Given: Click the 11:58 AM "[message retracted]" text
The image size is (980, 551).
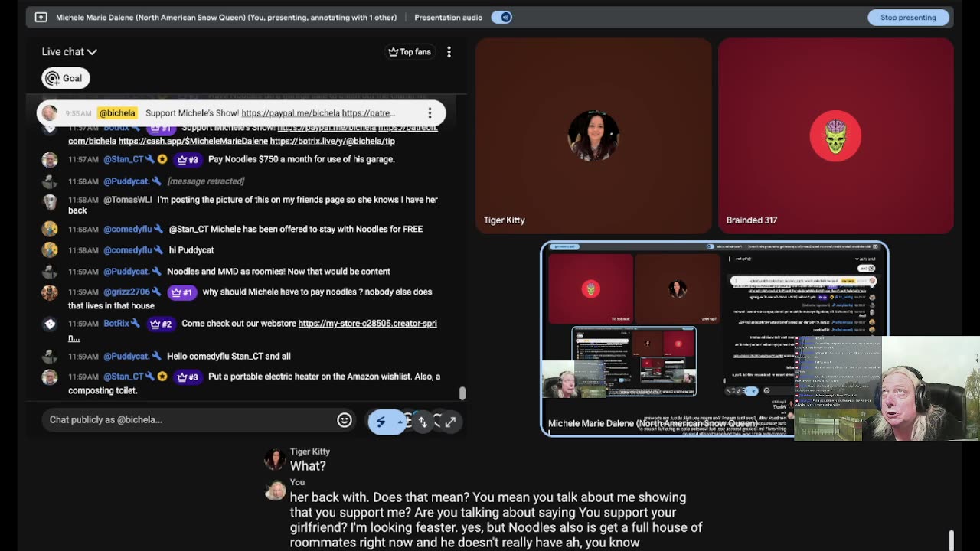Looking at the screenshot, I should pos(206,181).
